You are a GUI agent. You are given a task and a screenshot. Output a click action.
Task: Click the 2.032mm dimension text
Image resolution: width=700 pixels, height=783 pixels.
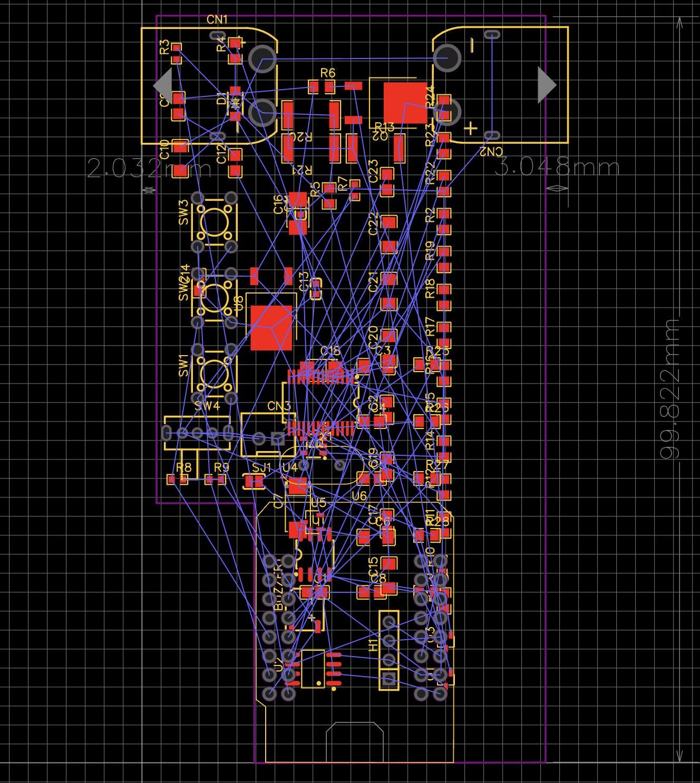point(149,169)
